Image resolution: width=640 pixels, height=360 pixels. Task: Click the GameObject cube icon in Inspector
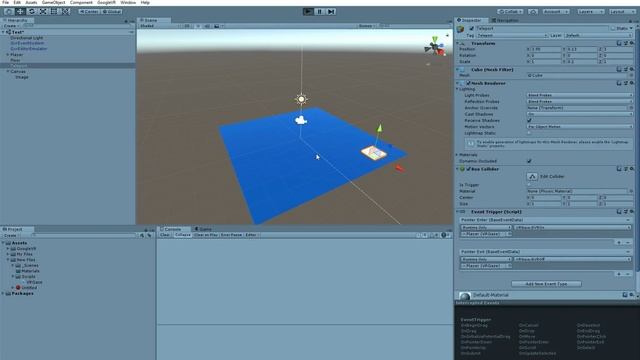(461, 29)
